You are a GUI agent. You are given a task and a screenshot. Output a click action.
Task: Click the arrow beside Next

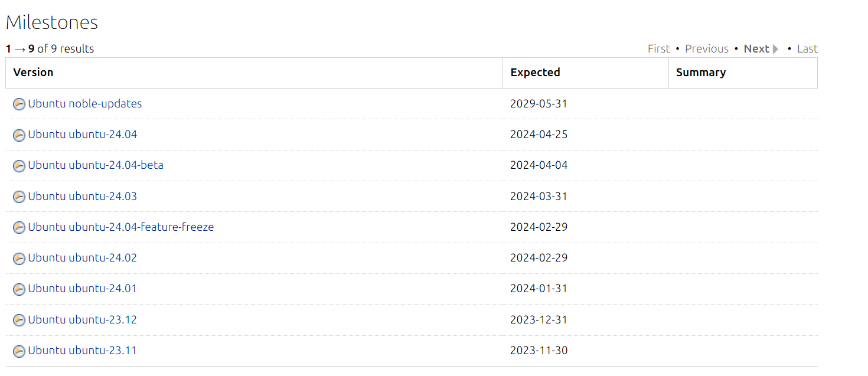776,49
